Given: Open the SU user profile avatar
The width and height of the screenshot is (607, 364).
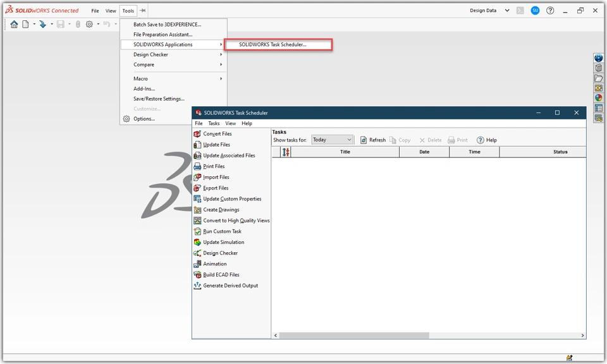Looking at the screenshot, I should point(535,11).
